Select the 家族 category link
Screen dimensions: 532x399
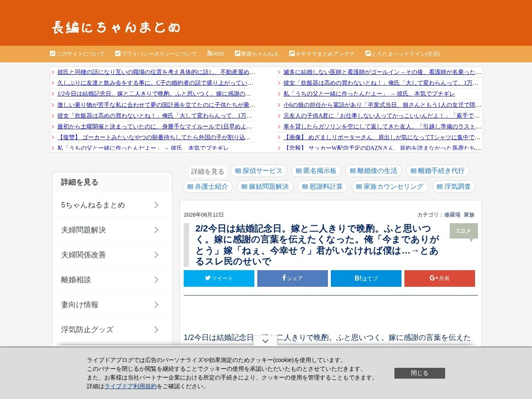pos(469,215)
